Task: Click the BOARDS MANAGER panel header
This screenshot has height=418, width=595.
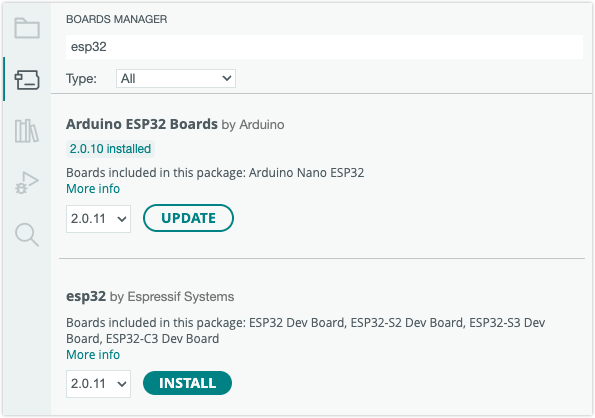Action: tap(116, 19)
